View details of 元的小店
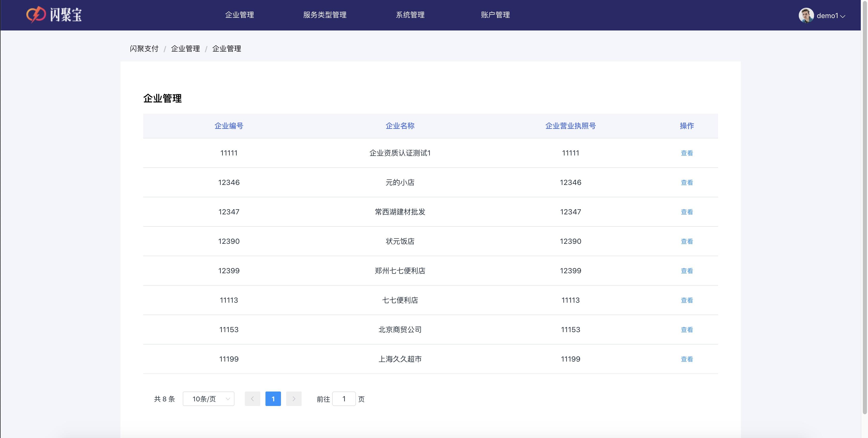 [x=687, y=183]
